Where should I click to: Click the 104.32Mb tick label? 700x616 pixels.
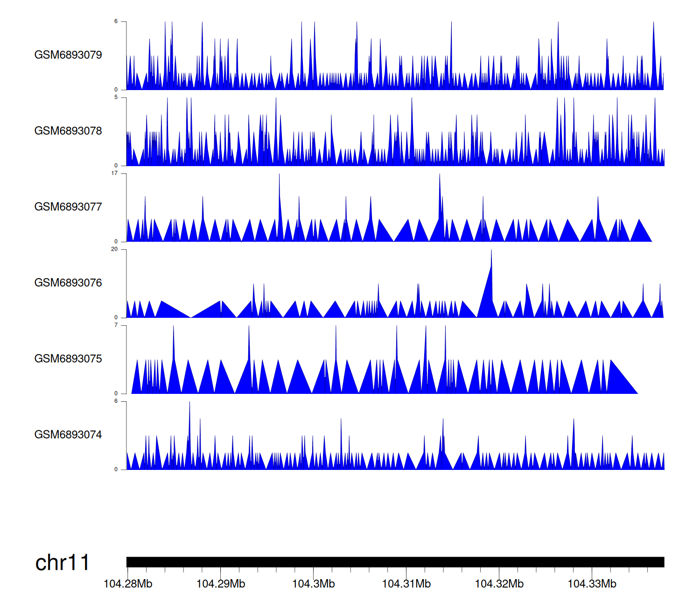(x=499, y=584)
